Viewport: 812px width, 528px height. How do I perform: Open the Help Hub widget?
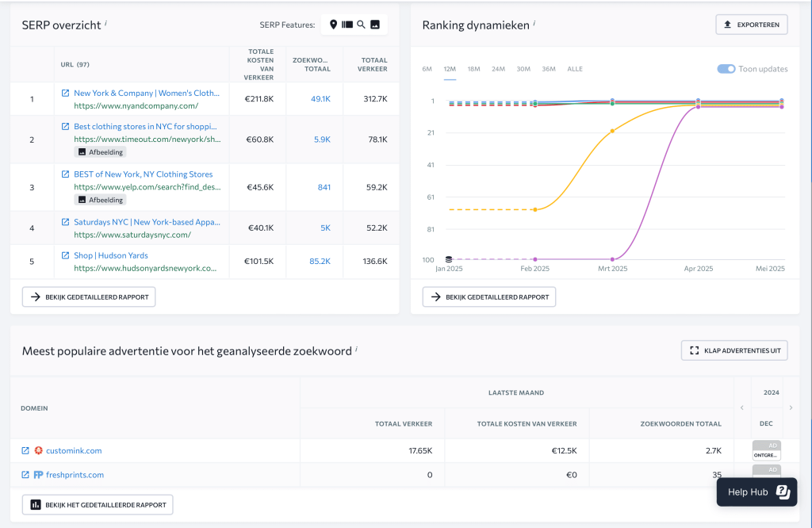tap(756, 492)
